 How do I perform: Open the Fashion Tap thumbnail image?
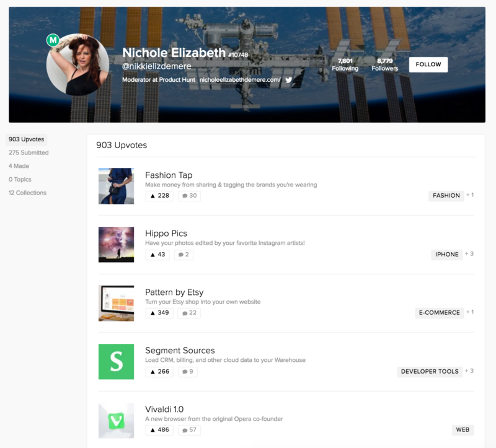pyautogui.click(x=116, y=186)
